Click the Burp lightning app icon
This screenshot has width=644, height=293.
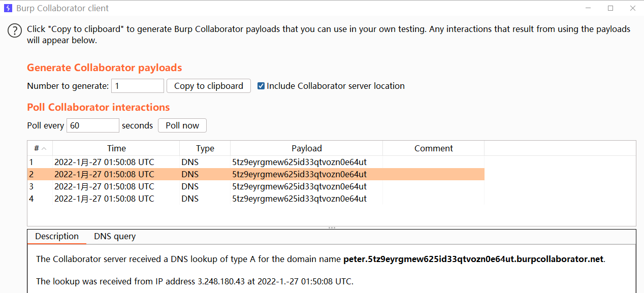pos(8,8)
